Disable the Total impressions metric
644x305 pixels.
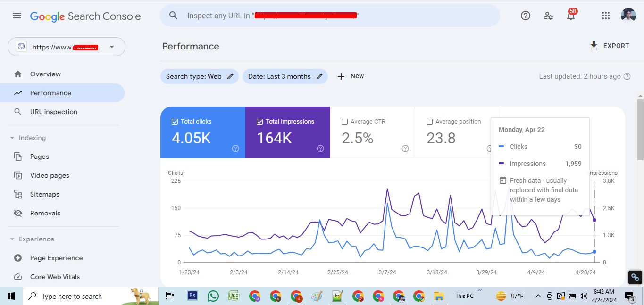[x=259, y=121]
